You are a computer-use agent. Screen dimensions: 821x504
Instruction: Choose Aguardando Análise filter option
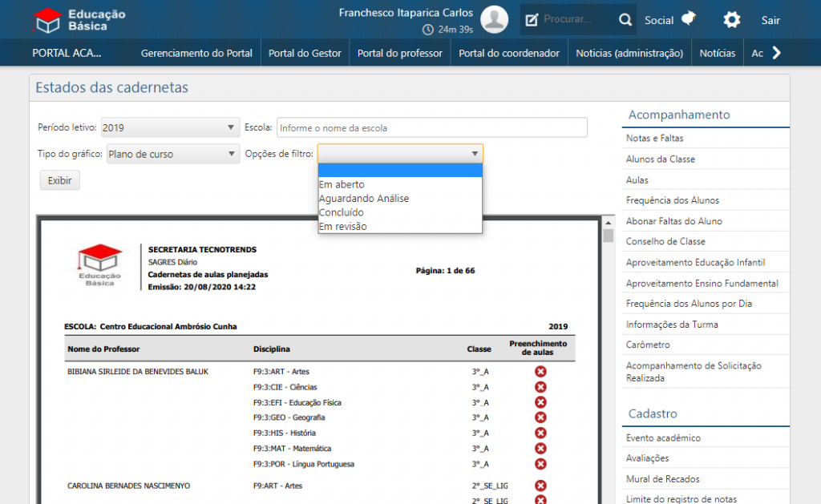coord(400,199)
